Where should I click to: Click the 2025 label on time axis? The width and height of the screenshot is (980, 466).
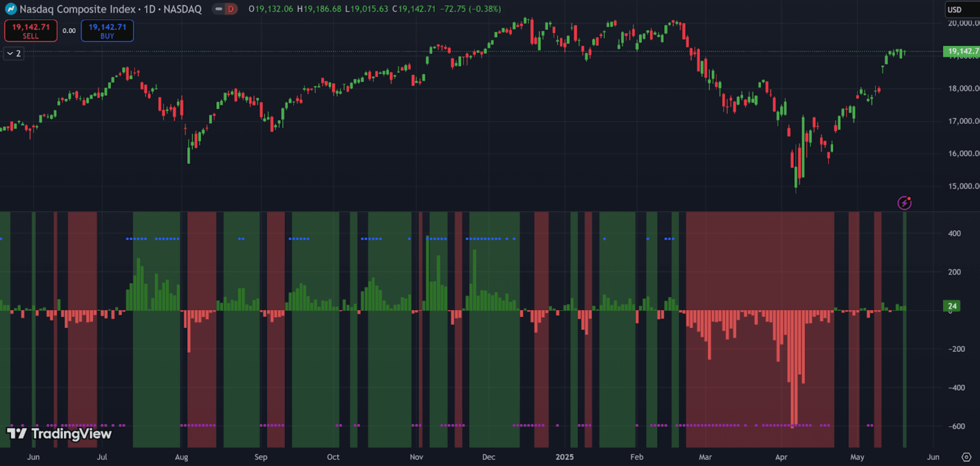pyautogui.click(x=564, y=457)
